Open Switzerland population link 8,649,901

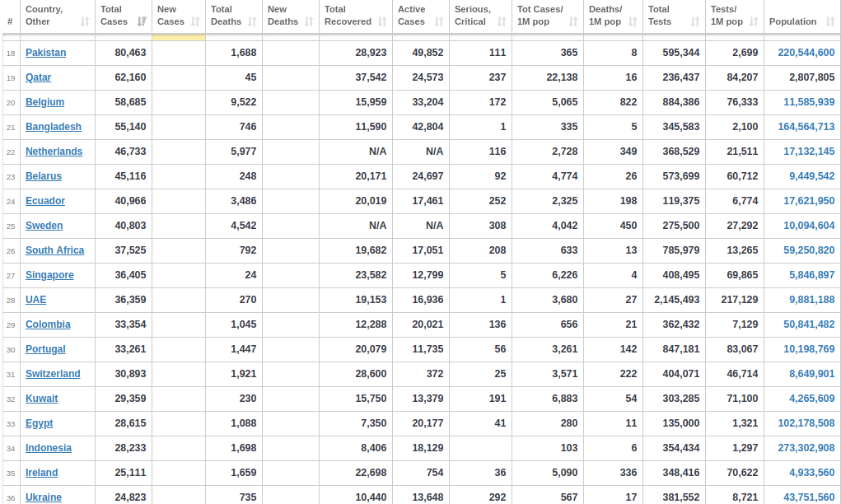pos(811,373)
